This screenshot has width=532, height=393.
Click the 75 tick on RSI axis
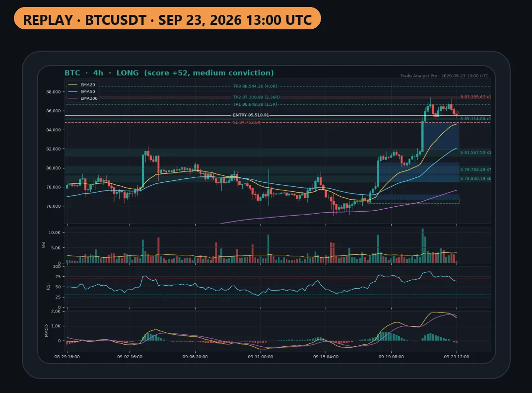pos(58,277)
